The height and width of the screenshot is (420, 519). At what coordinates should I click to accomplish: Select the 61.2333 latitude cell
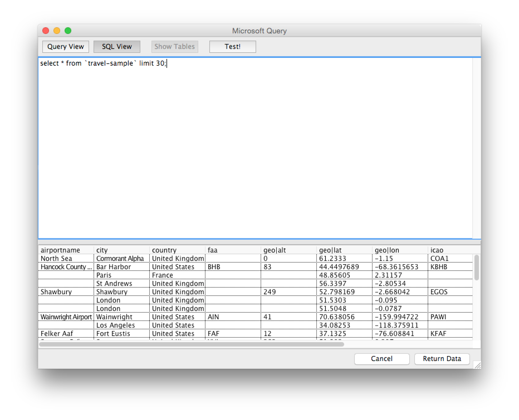coord(344,258)
